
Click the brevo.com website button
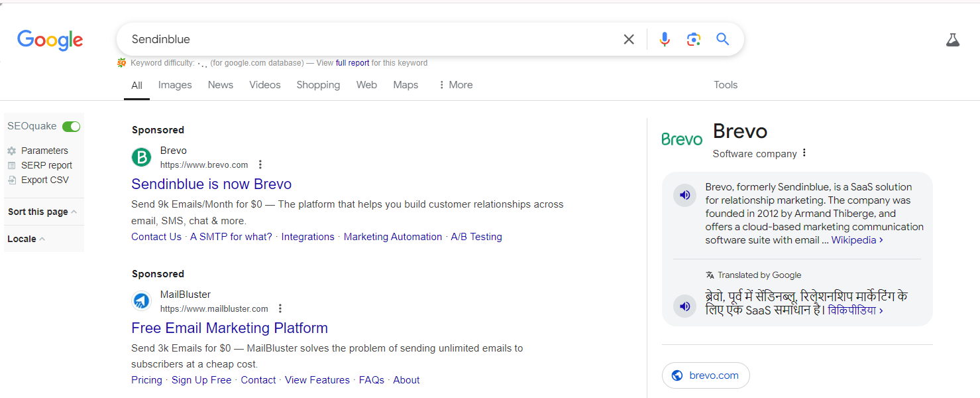(x=706, y=375)
